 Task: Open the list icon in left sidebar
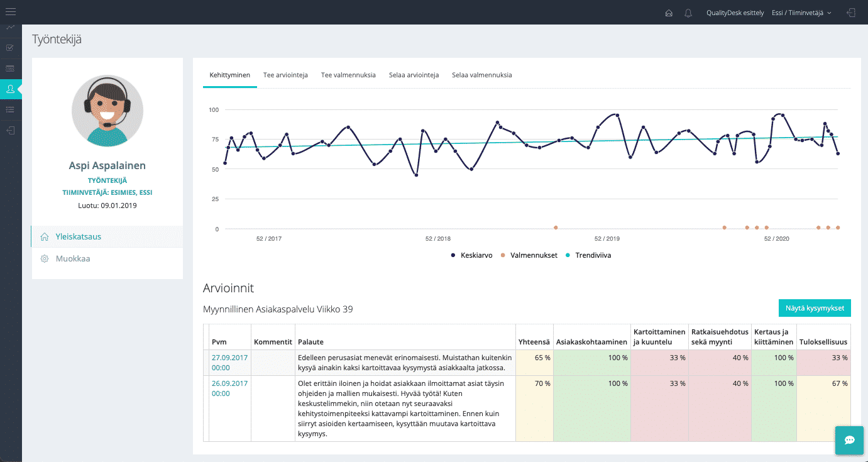tap(10, 109)
